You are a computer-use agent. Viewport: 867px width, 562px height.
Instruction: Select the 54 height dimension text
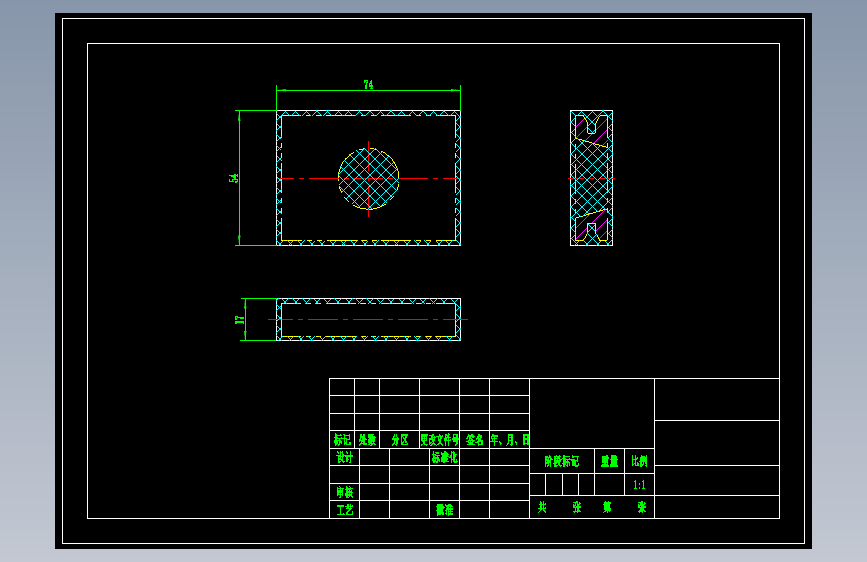tap(233, 178)
